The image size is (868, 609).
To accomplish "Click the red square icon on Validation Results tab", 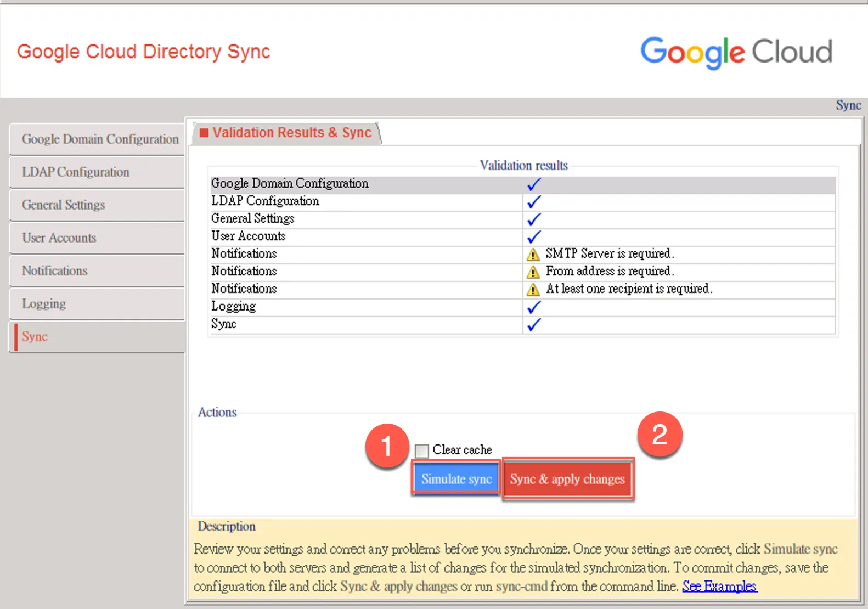I will click(x=204, y=133).
